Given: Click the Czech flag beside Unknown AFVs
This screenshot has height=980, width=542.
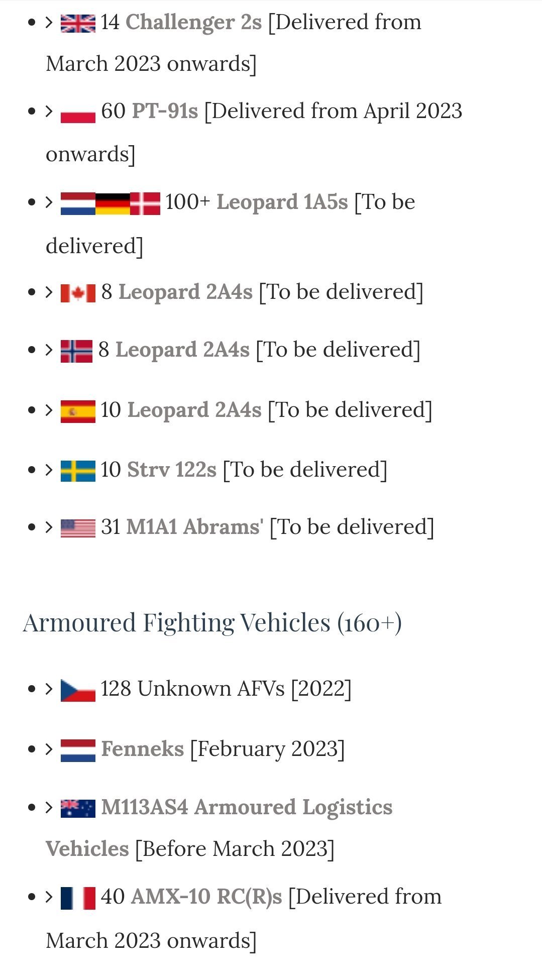Looking at the screenshot, I should tap(78, 690).
